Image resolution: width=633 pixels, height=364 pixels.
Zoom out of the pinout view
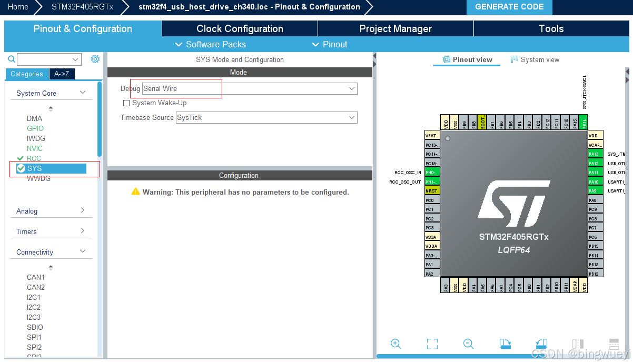469,343
